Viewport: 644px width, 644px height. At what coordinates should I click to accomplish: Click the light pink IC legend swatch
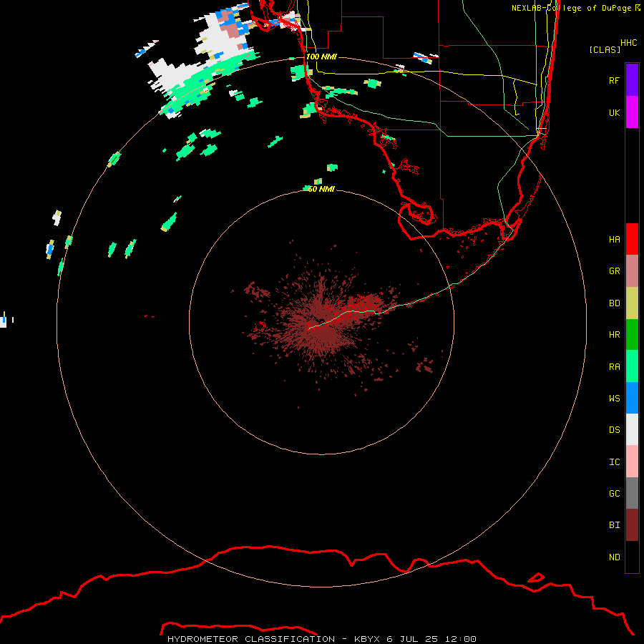pyautogui.click(x=632, y=462)
